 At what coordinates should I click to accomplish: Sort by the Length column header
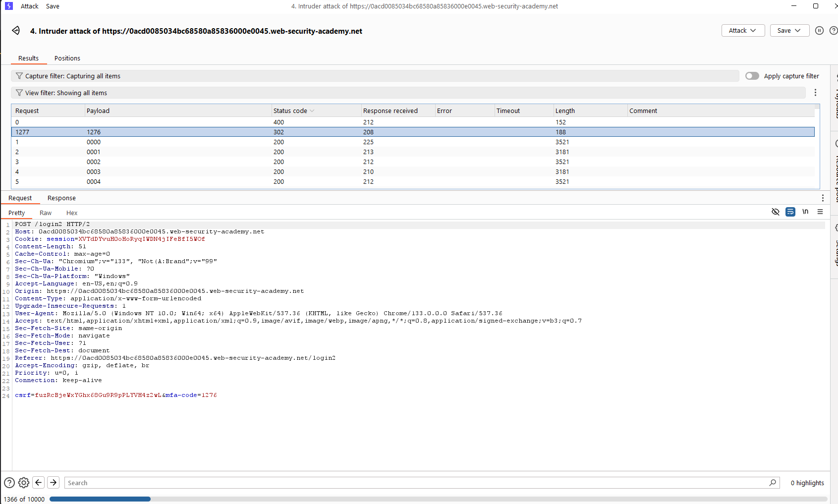pos(590,111)
